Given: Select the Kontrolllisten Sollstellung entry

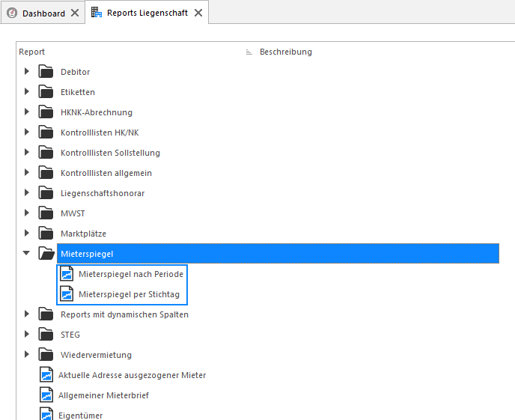Looking at the screenshot, I should tap(110, 153).
